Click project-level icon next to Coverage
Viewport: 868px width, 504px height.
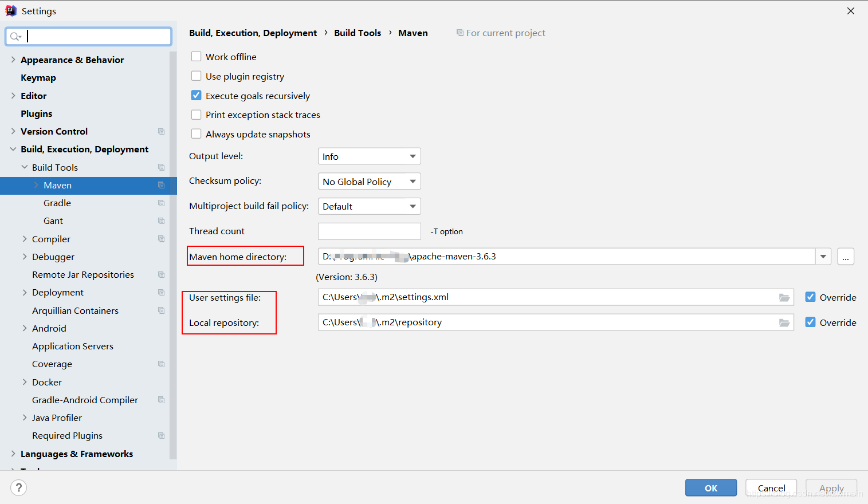pos(161,364)
